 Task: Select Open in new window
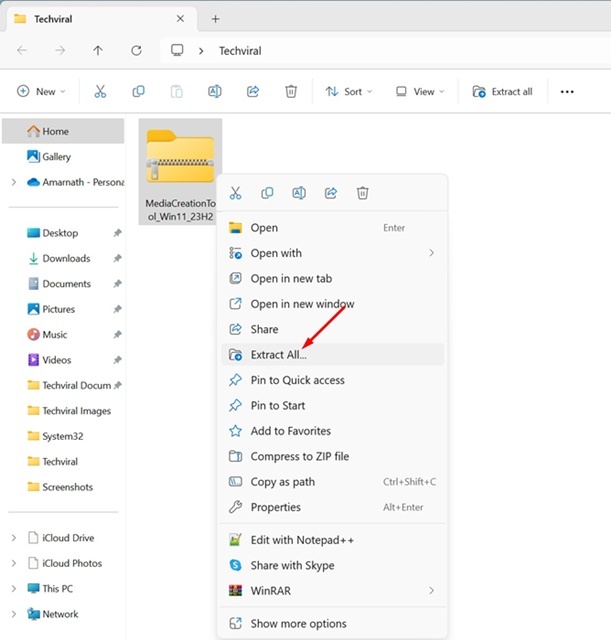coord(332,304)
